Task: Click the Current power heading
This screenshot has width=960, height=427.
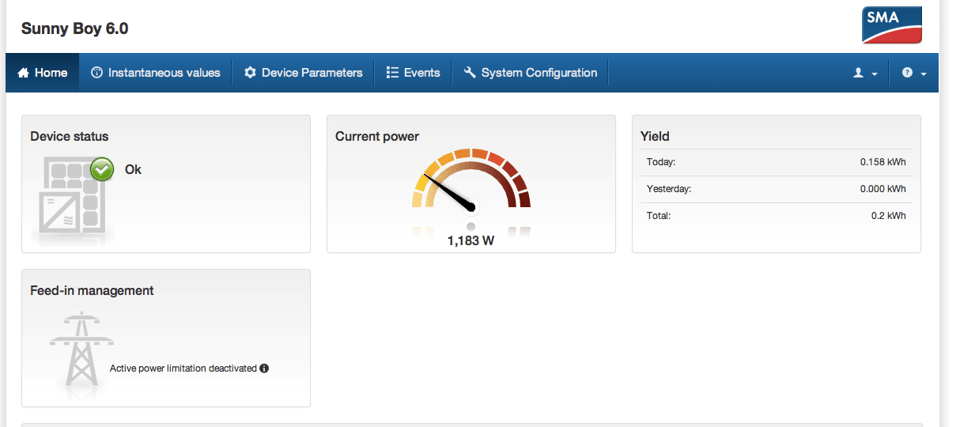Action: 377,137
